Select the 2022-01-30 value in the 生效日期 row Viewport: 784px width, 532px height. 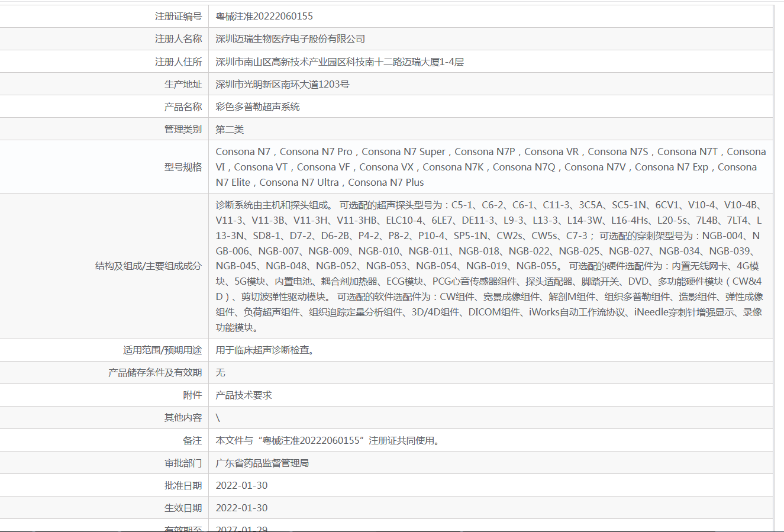[242, 508]
